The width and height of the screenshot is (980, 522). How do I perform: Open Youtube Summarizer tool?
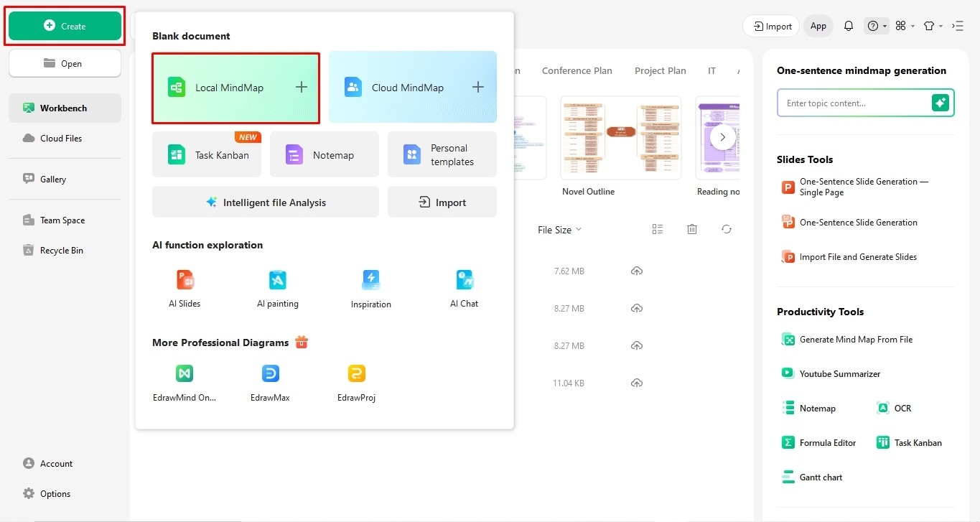pos(831,373)
